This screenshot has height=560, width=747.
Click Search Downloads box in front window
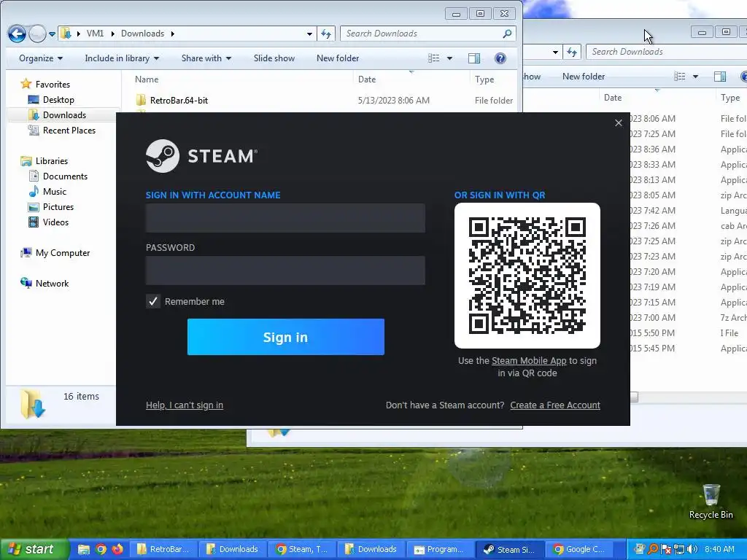(x=422, y=34)
